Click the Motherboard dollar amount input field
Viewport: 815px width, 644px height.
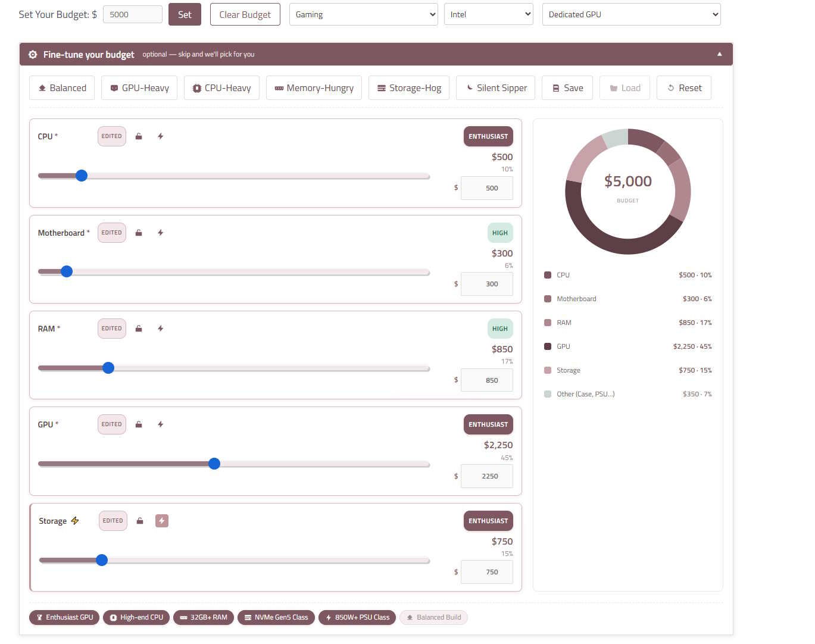(x=487, y=284)
